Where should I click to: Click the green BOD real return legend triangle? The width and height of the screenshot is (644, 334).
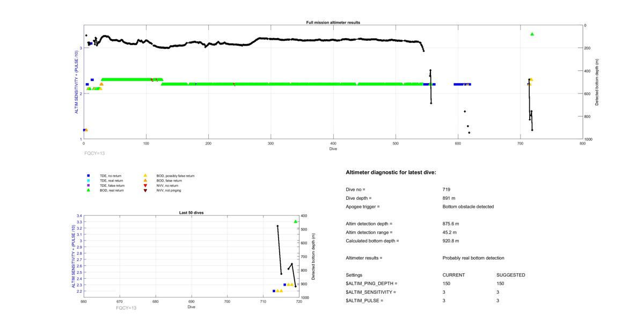[89, 190]
